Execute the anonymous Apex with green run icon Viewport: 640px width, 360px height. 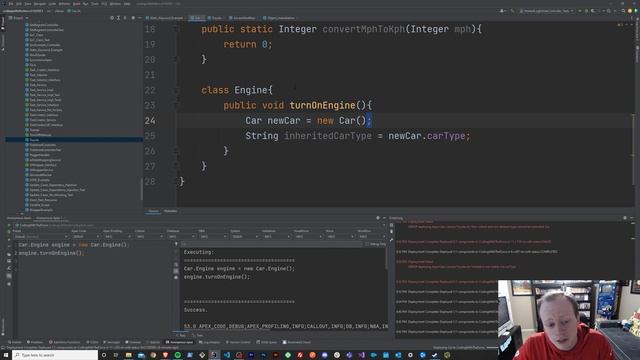pyautogui.click(x=9, y=225)
